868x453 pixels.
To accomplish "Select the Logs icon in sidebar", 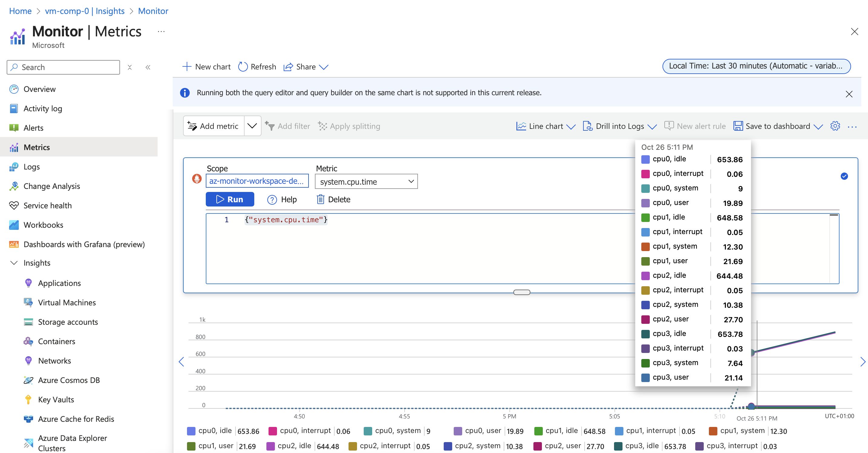I will pos(13,166).
